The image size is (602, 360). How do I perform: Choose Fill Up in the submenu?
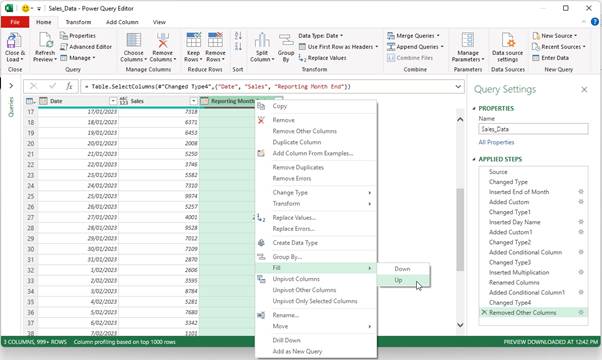pos(403,281)
